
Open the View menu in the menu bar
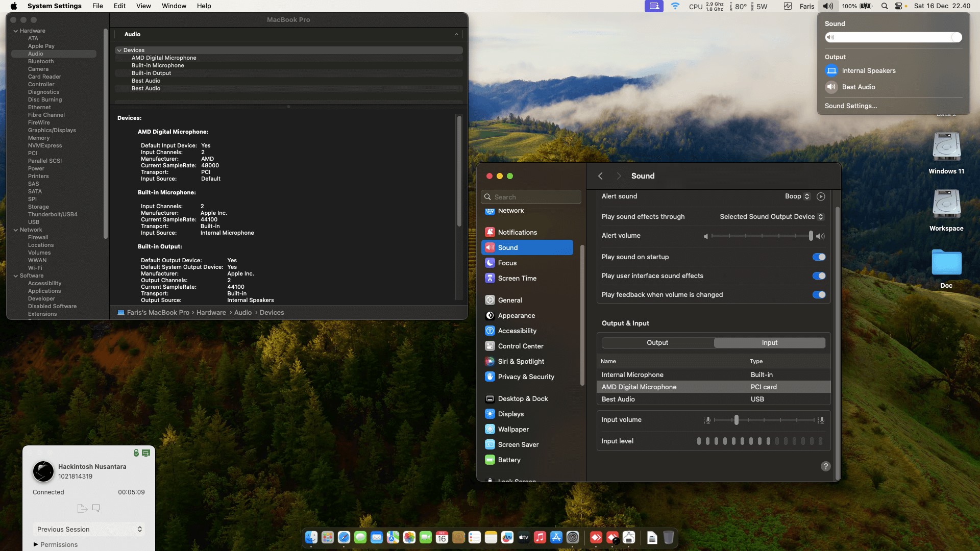pos(143,6)
